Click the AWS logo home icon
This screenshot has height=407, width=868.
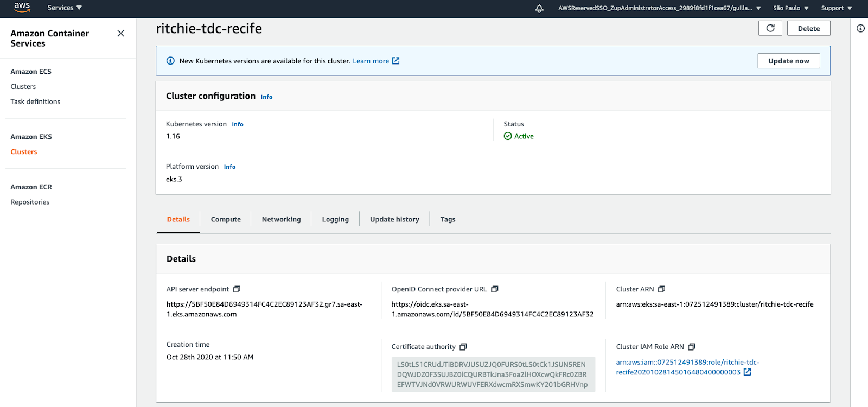22,8
